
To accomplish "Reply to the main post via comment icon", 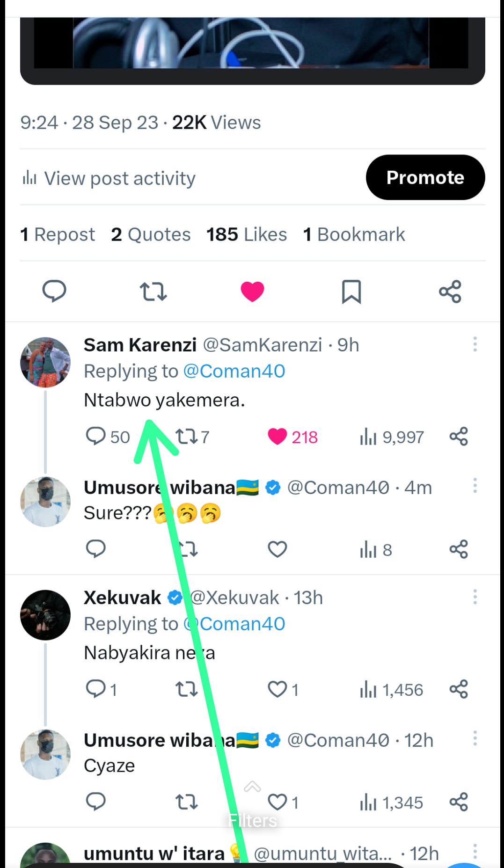I will (54, 292).
